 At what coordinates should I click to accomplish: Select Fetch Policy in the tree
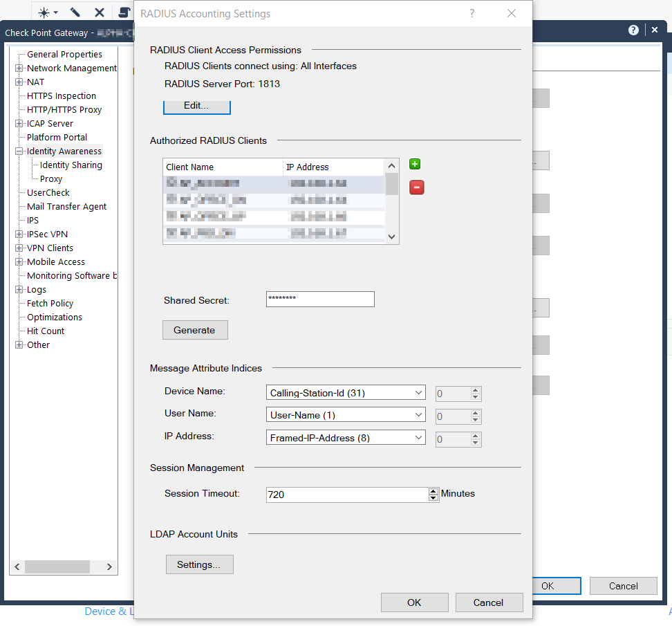(x=50, y=304)
